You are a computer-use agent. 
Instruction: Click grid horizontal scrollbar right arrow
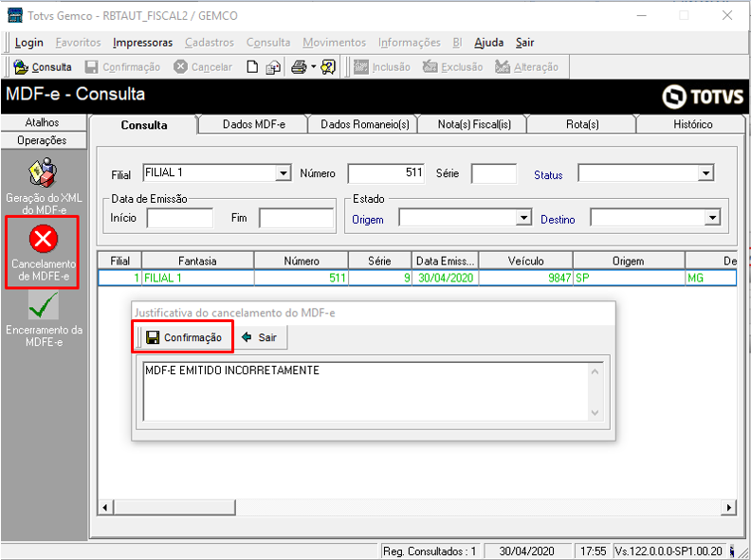pos(728,507)
